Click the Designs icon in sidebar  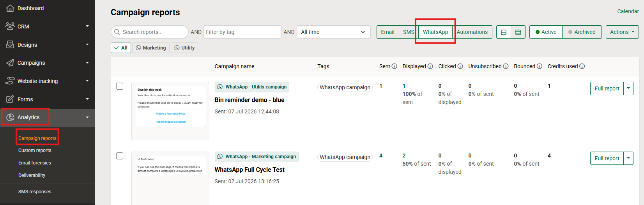tap(10, 44)
